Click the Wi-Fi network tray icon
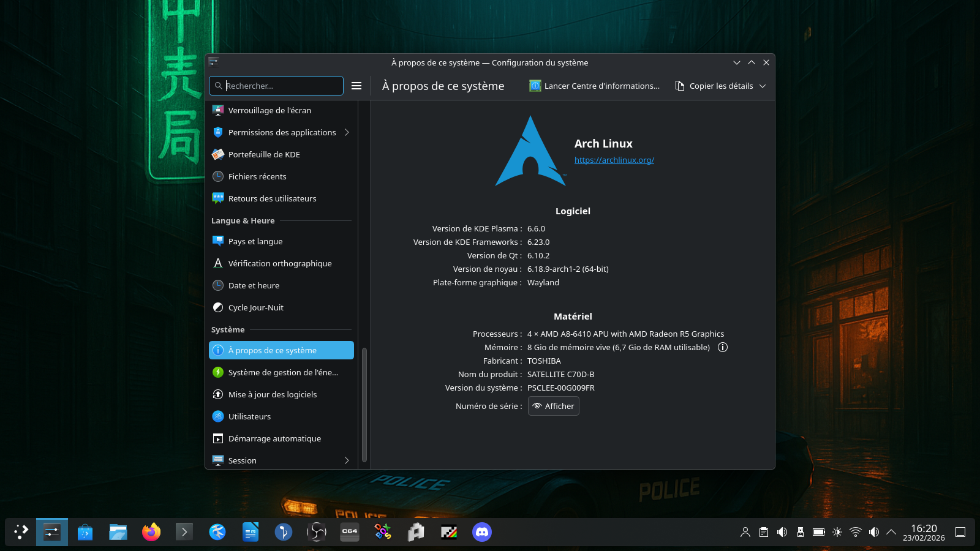This screenshot has width=980, height=551. point(856,532)
